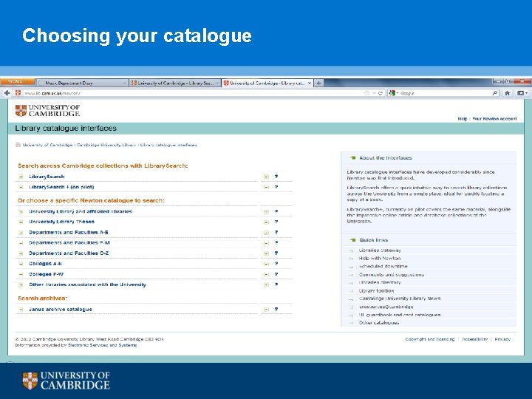Open the Help link at top right
The image size is (532, 399).
pyautogui.click(x=462, y=119)
